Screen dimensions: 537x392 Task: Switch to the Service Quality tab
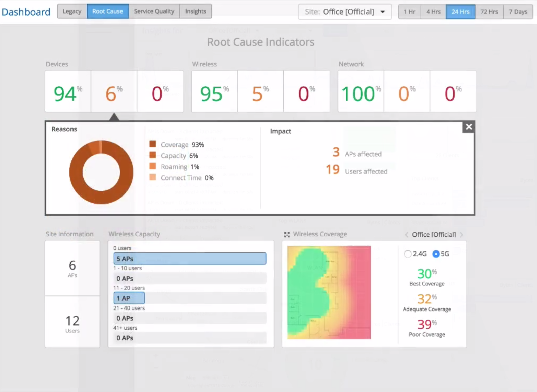point(154,11)
